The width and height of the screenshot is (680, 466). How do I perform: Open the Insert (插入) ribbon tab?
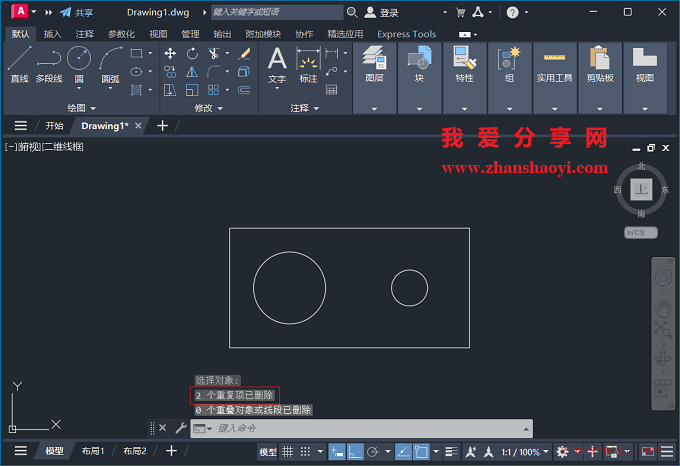52,34
